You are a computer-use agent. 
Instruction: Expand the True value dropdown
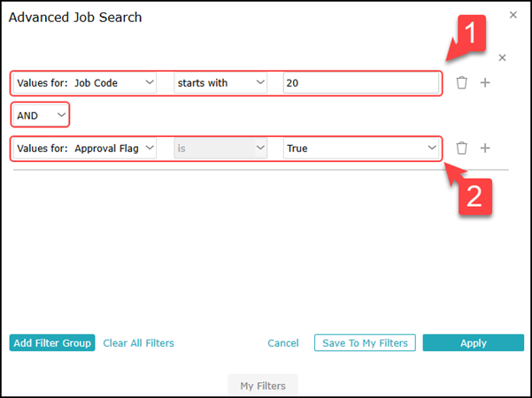point(361,149)
